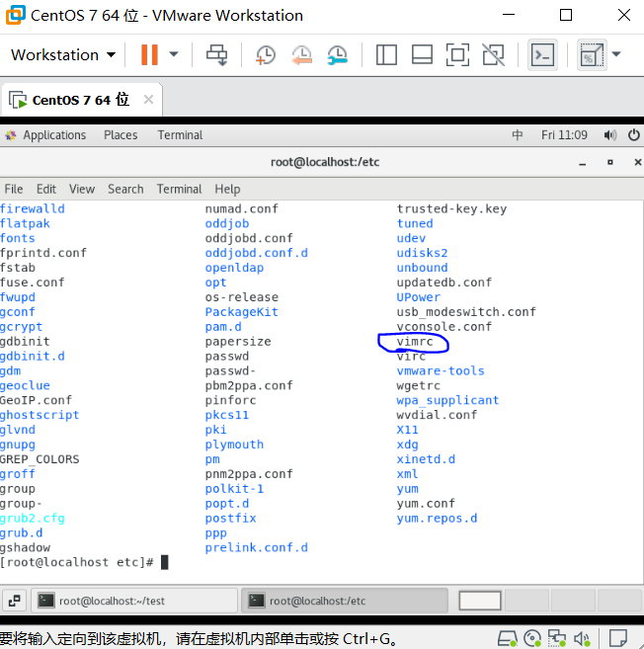644x649 pixels.
Task: Open the message log icon
Action: 618,639
